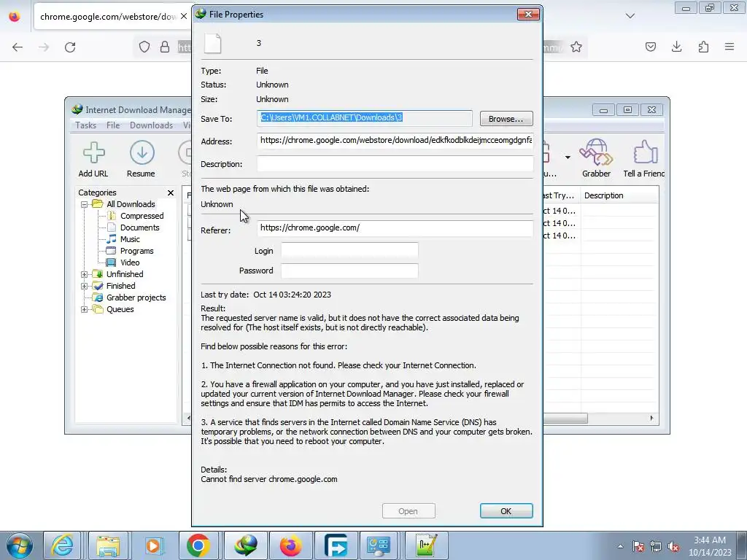Open Google Chrome from taskbar
Image resolution: width=747 pixels, height=560 pixels.
click(198, 545)
